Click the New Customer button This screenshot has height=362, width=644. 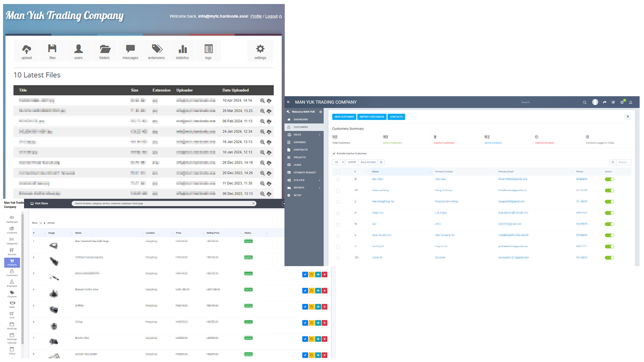pyautogui.click(x=344, y=117)
